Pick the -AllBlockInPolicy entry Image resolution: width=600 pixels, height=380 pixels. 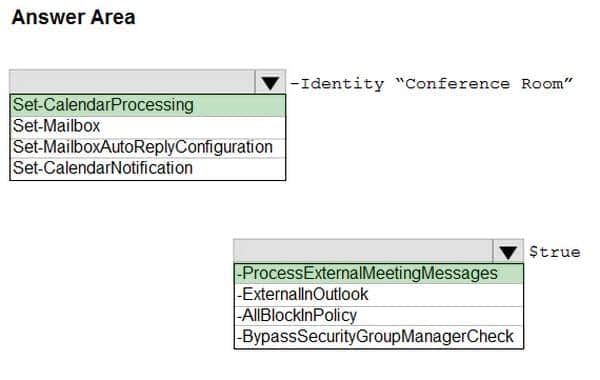[379, 316]
